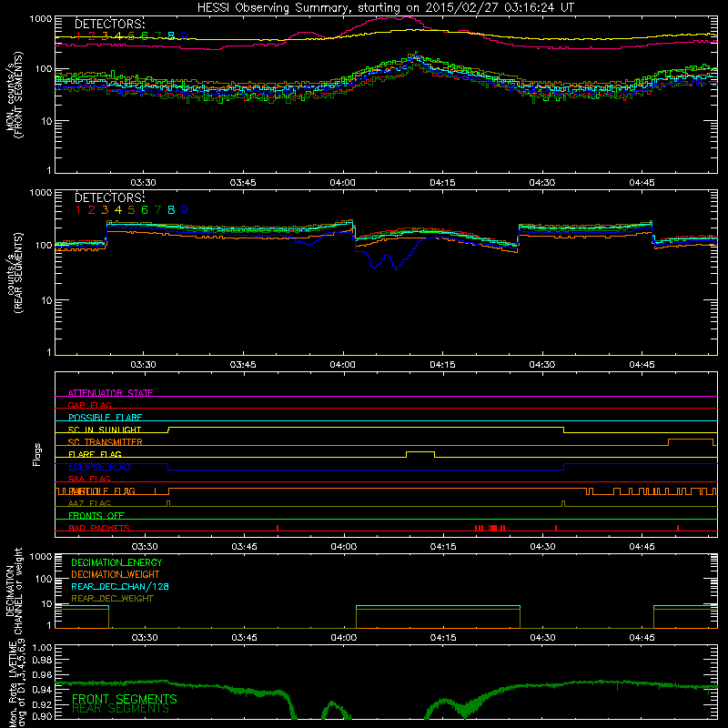
Task: Click the 04:00 tick under the decimation plot
Action: point(344,638)
